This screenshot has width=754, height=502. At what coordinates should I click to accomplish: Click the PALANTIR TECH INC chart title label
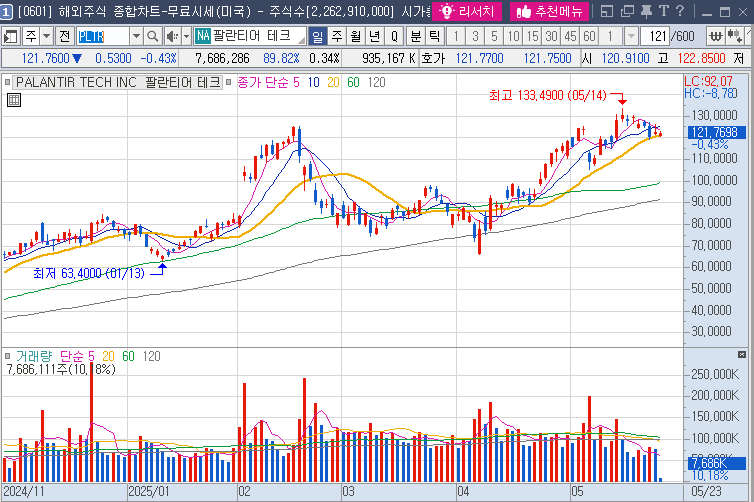point(118,83)
